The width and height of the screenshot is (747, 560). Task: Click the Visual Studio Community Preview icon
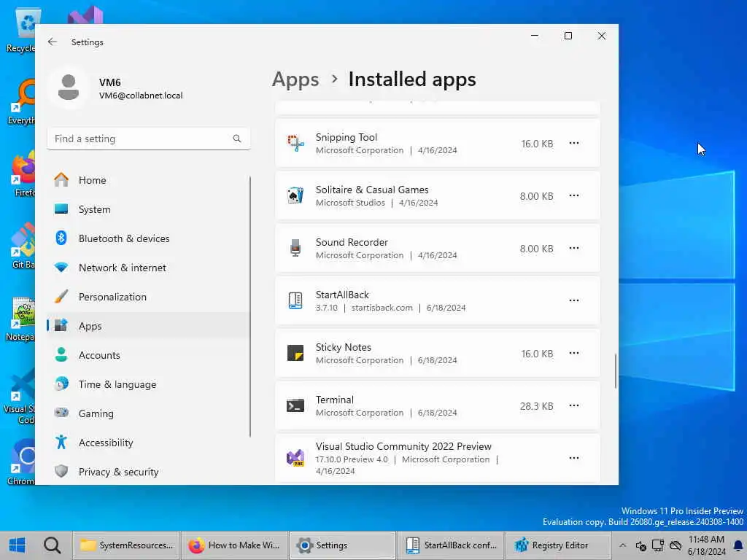295,458
